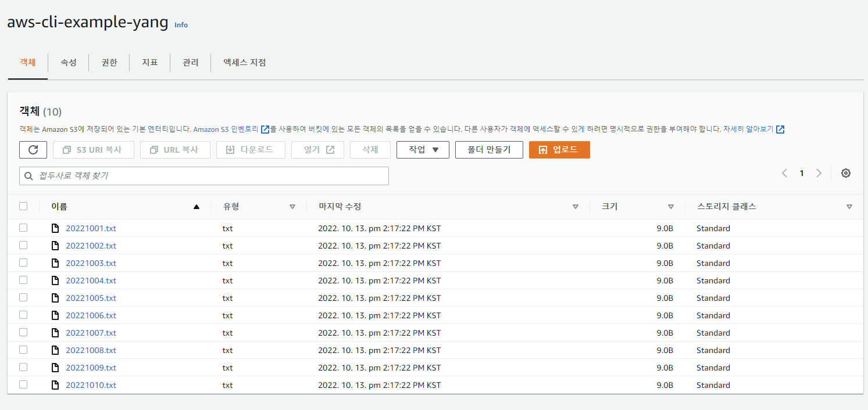Click the file icon beside 20221009.txt
Image resolution: width=868 pixels, height=410 pixels.
[55, 368]
